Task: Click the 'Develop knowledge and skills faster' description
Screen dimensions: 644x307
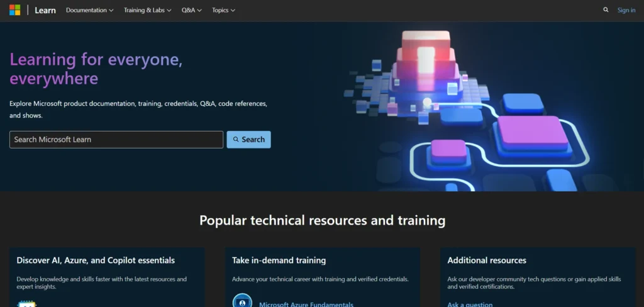Action: 101,282
